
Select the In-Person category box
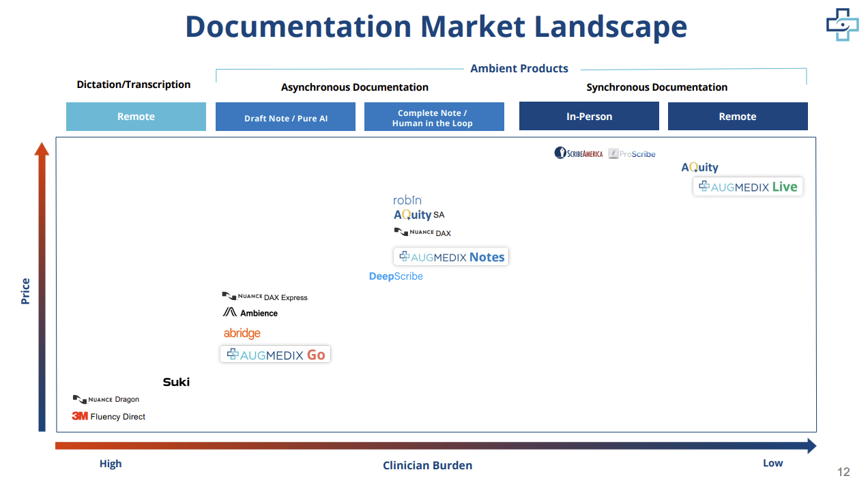589,116
